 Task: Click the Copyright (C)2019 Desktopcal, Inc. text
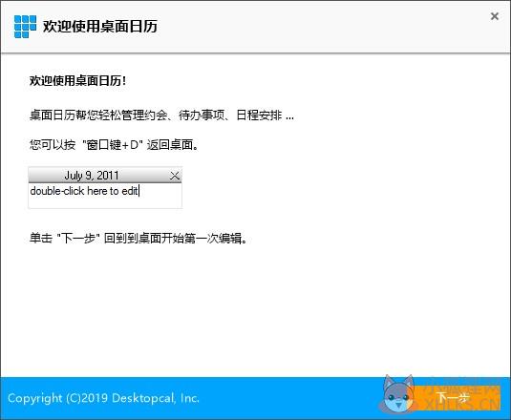(x=103, y=398)
